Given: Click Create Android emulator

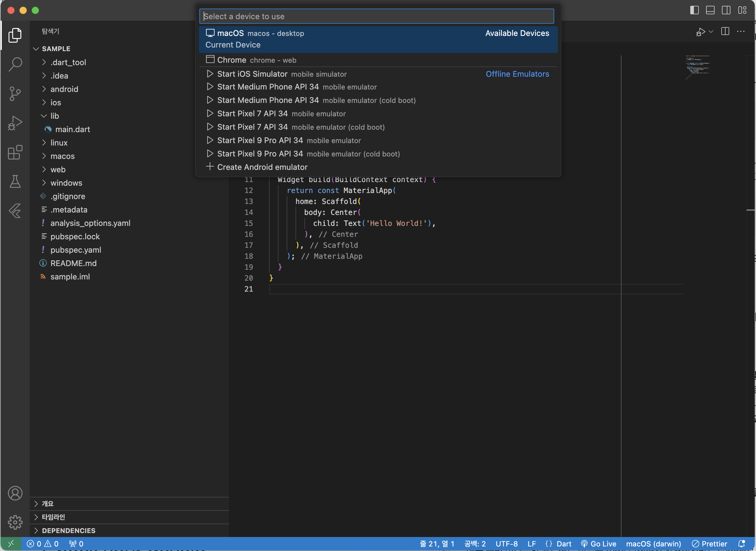Looking at the screenshot, I should 262,167.
